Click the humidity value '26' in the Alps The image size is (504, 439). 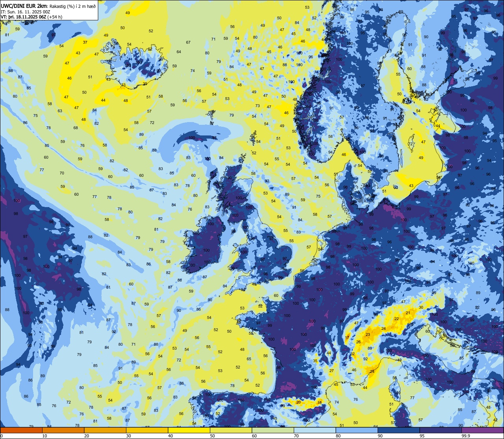point(358,342)
